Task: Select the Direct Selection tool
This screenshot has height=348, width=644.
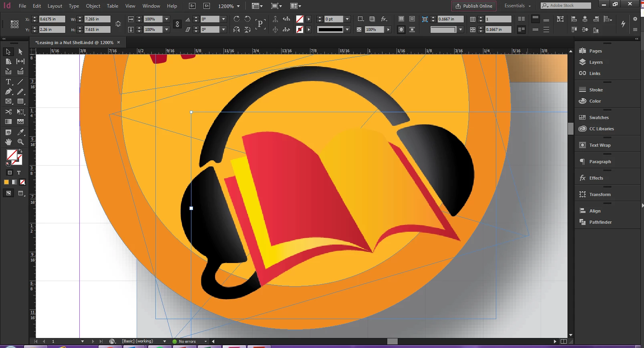Action: (20, 52)
